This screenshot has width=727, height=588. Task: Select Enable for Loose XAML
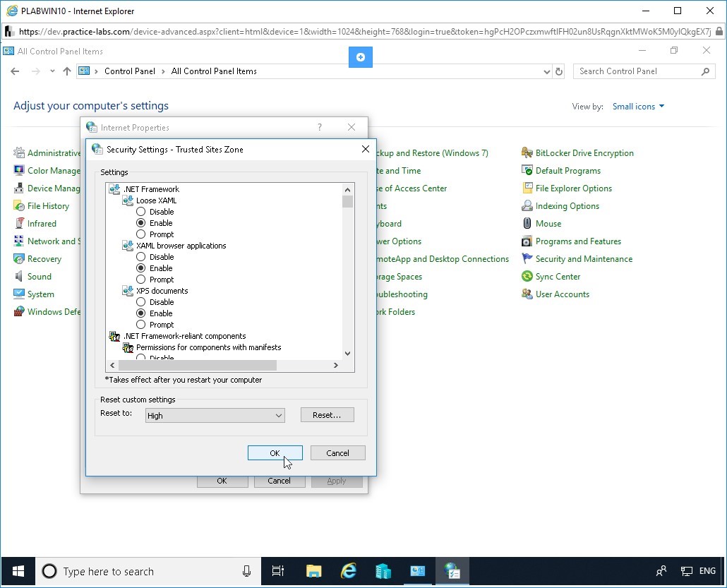(x=141, y=222)
